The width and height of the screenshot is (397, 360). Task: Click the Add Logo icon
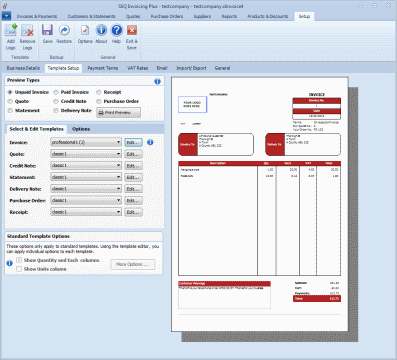point(11,30)
